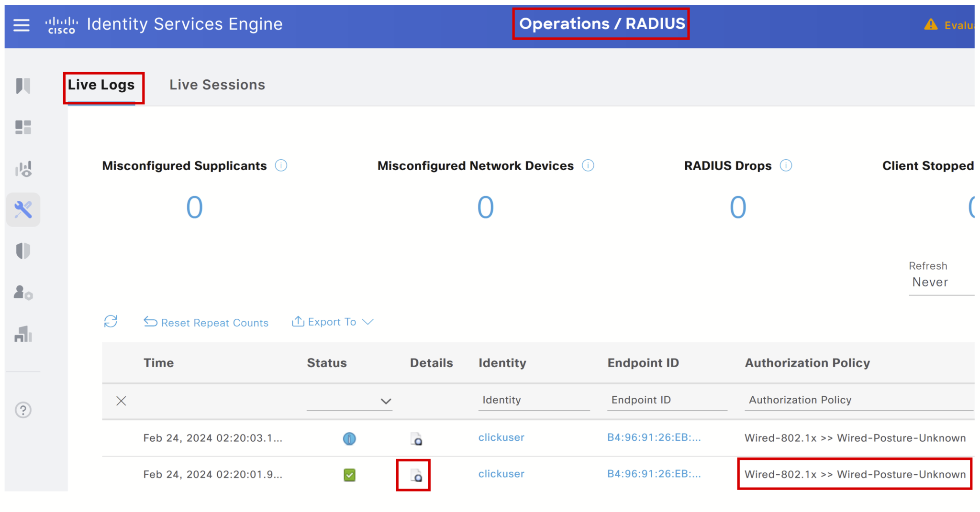Click the green success status checkbox

(x=349, y=475)
